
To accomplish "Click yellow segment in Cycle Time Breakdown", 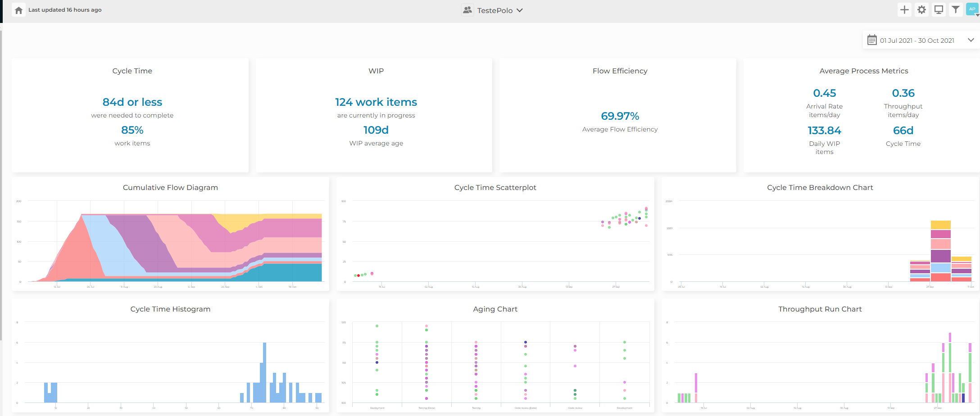I will pyautogui.click(x=940, y=225).
